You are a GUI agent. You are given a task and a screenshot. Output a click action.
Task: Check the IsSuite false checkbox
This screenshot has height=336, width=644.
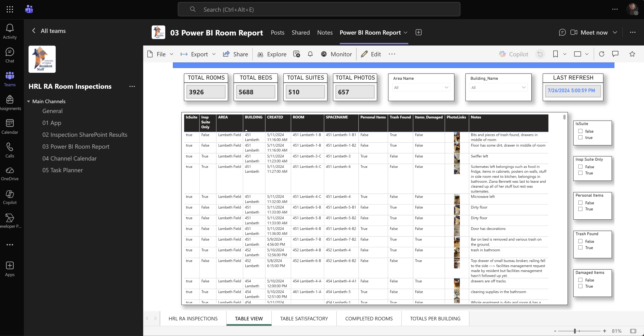click(580, 131)
